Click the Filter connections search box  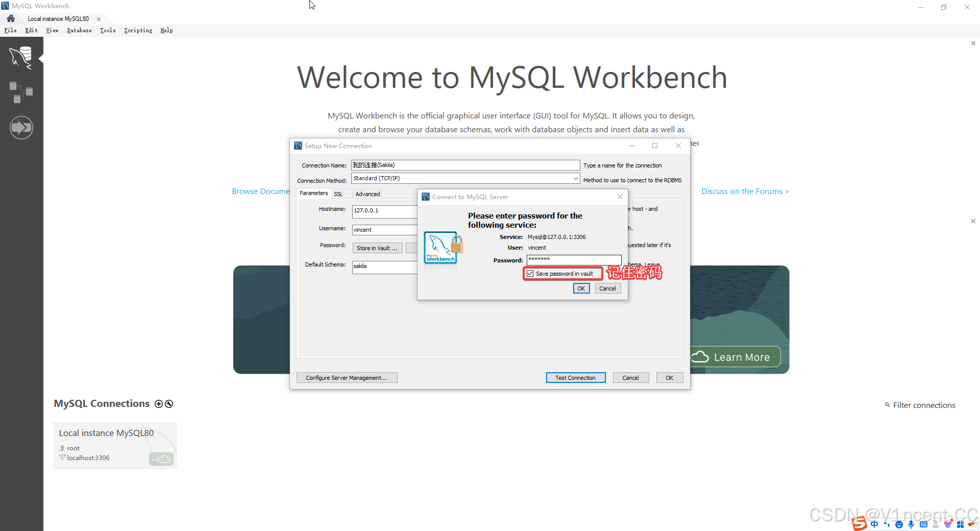(x=924, y=405)
